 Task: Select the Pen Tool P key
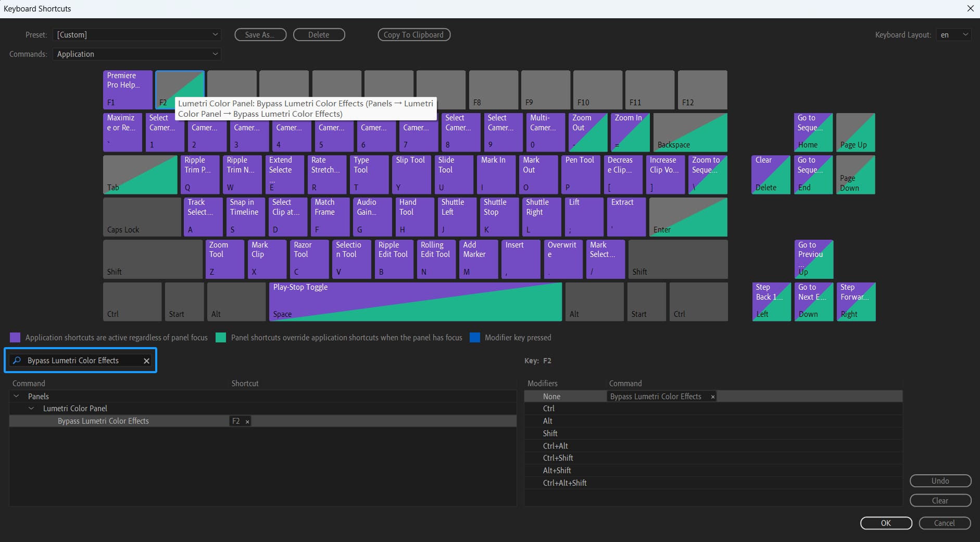click(581, 175)
